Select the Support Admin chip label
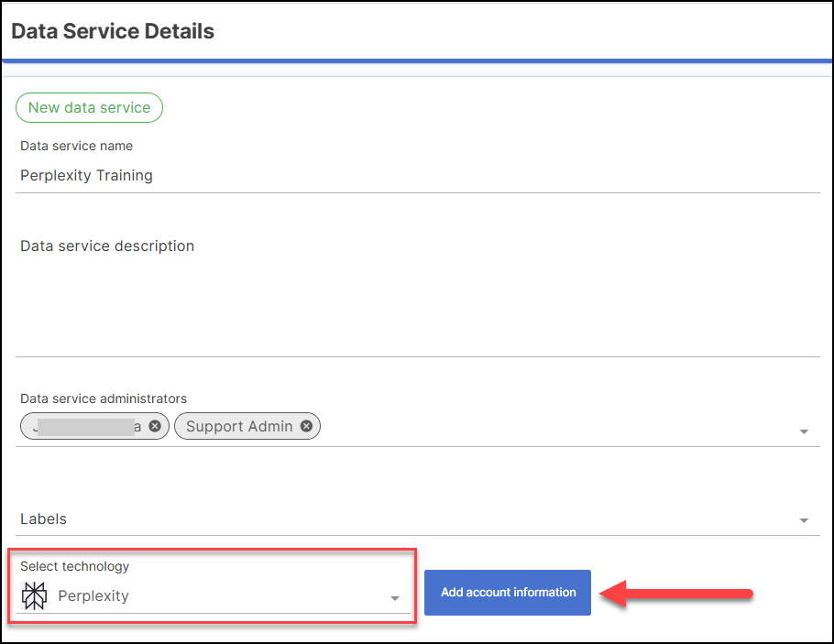This screenshot has height=644, width=834. [239, 426]
